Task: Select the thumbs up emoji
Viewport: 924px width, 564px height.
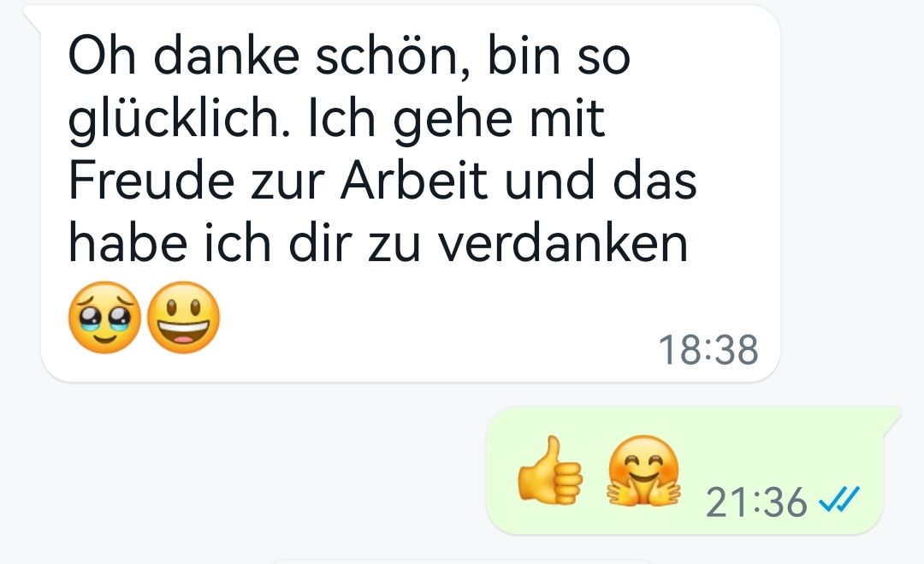Action: pyautogui.click(x=550, y=471)
